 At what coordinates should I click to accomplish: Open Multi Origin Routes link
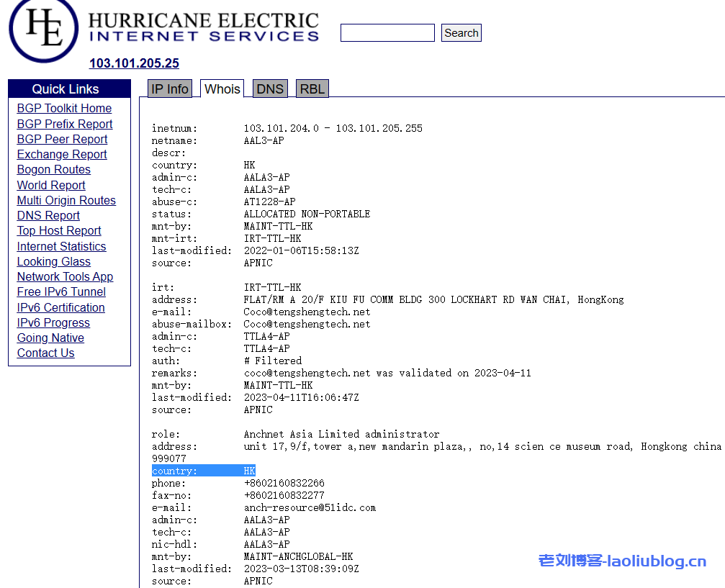[66, 201]
